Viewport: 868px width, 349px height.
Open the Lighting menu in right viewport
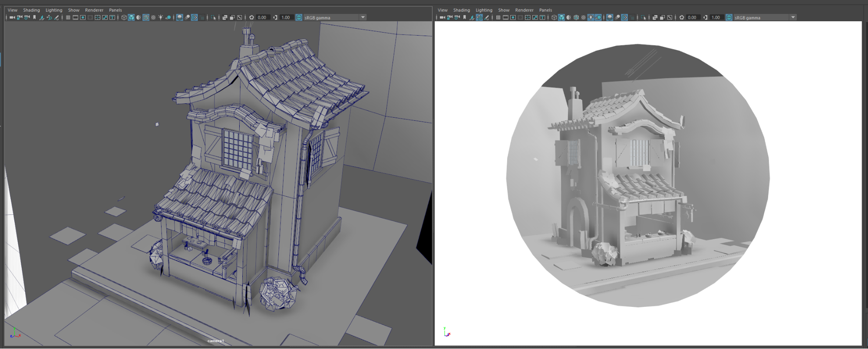pyautogui.click(x=484, y=10)
